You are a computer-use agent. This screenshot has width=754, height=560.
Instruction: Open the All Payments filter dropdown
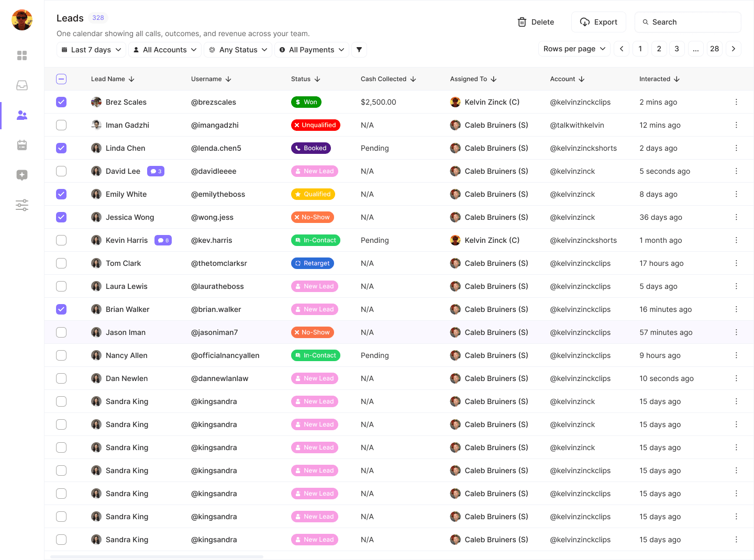312,50
